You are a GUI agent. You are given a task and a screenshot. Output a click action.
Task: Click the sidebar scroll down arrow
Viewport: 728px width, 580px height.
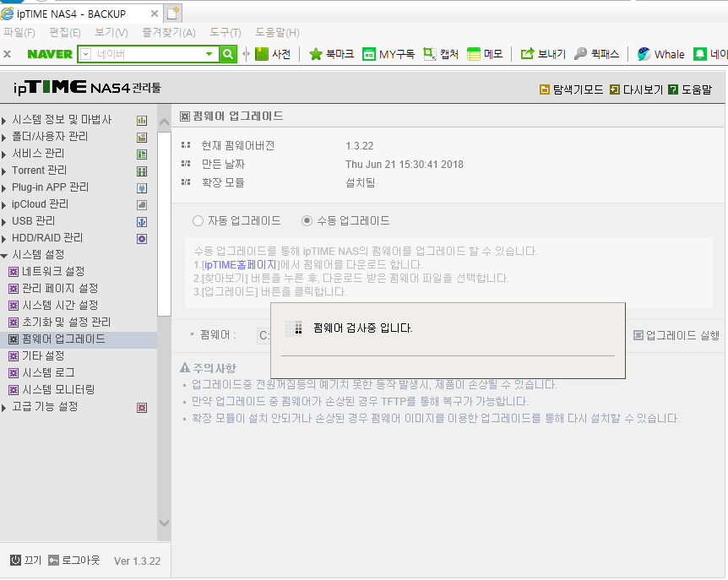pos(164,523)
